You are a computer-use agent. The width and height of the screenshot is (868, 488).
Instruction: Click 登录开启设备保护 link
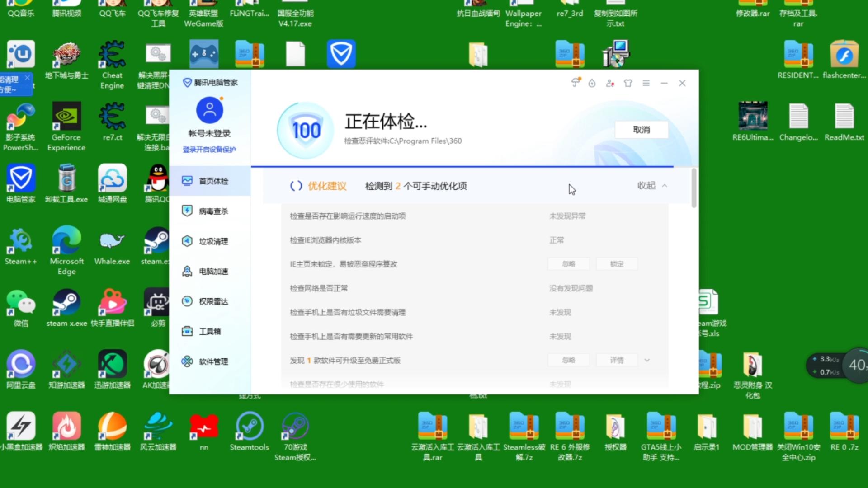pos(209,150)
